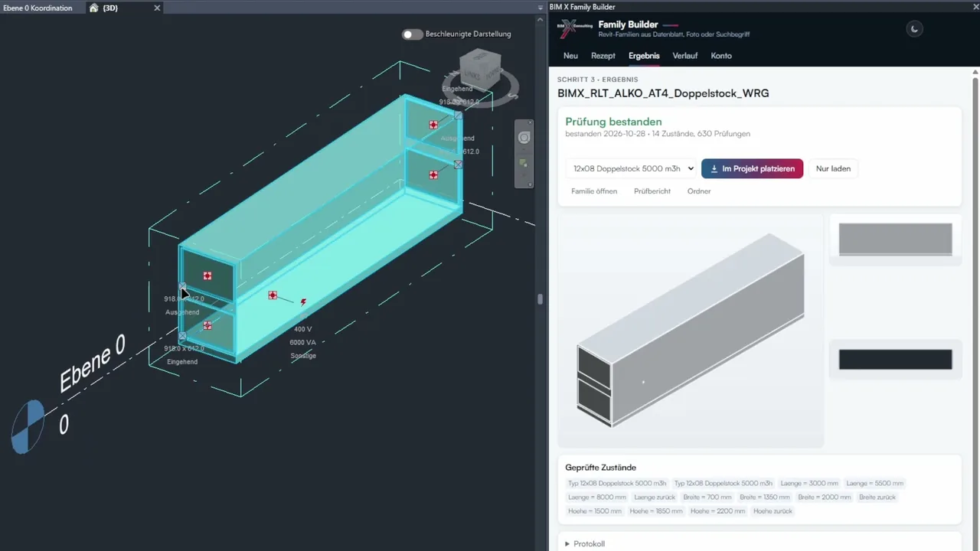Click the ViewCube navigation cube
The width and height of the screenshot is (980, 551).
coord(481,71)
